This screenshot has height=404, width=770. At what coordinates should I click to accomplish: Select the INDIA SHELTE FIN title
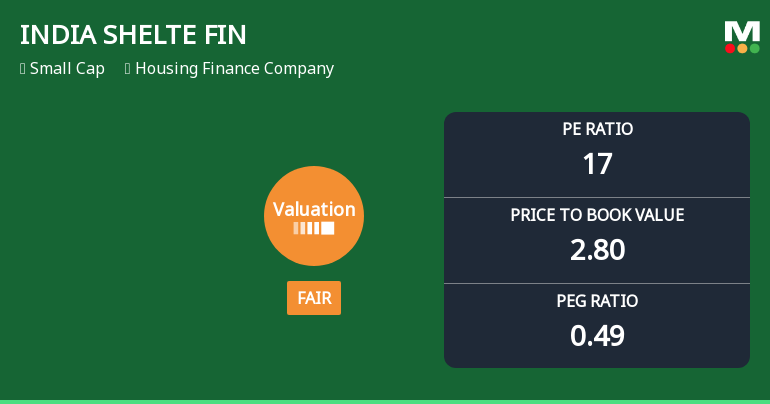(133, 35)
